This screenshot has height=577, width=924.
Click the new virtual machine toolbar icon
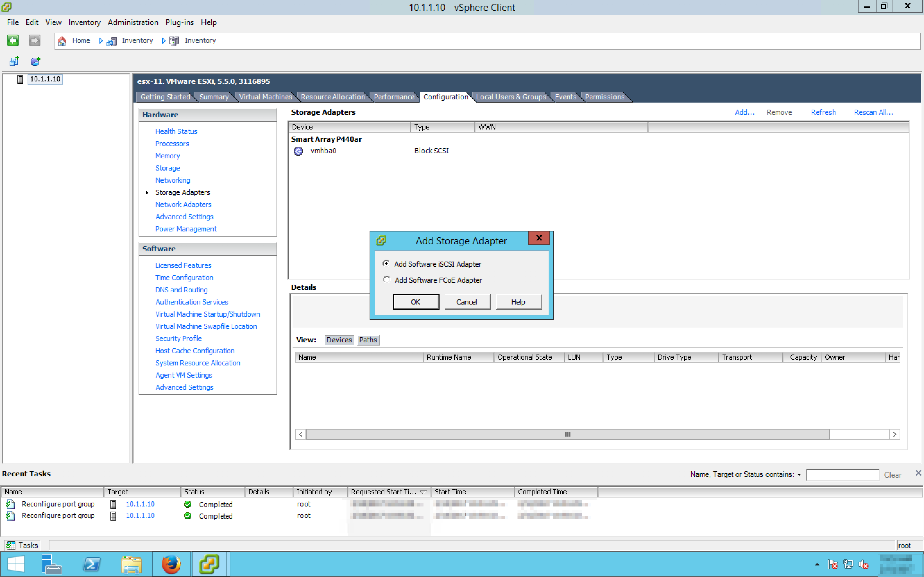(14, 61)
